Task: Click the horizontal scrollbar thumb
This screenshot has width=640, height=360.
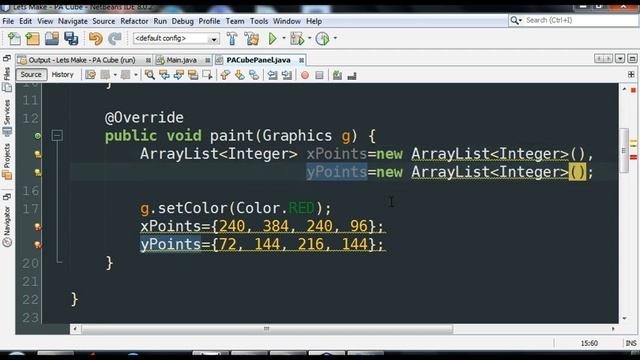Action: pyautogui.click(x=267, y=329)
